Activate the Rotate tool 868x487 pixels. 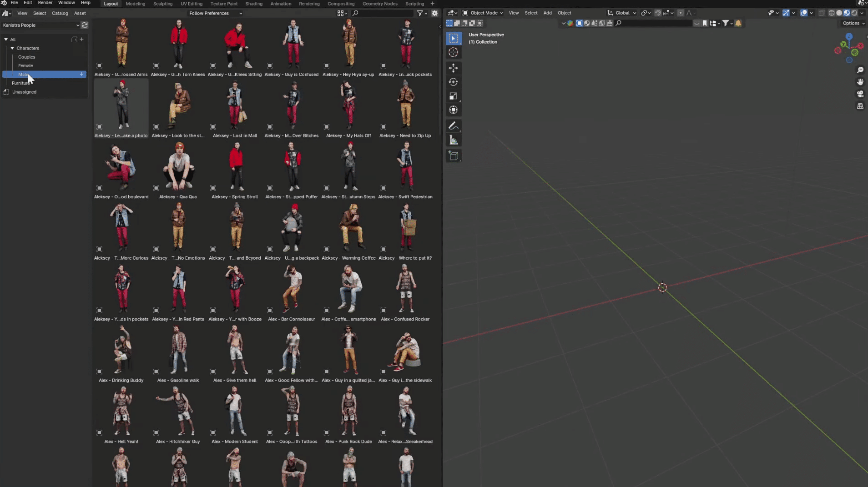tap(453, 82)
